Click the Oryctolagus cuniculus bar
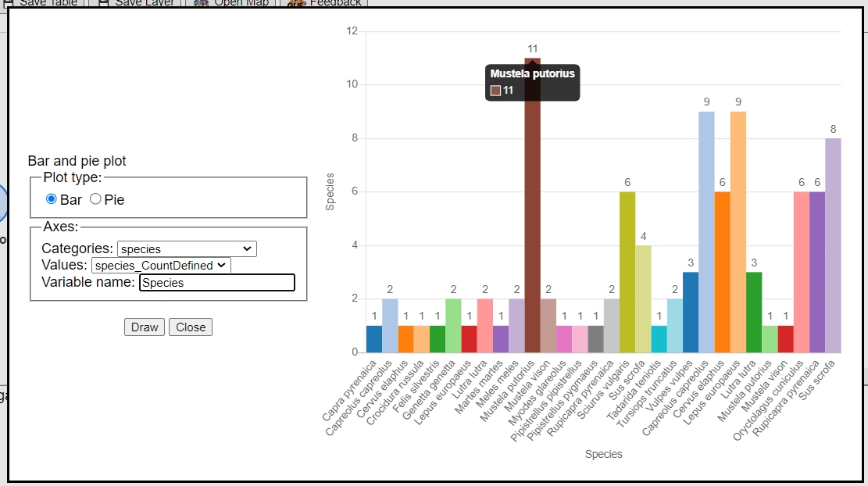The height and width of the screenshot is (486, 868). [x=801, y=273]
